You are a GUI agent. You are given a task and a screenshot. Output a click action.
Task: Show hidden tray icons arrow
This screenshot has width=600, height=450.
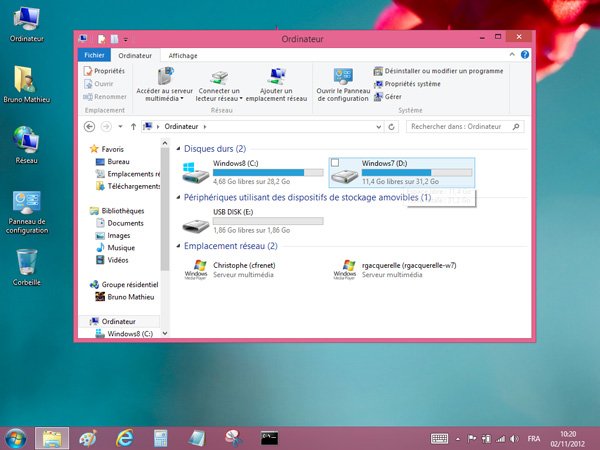pos(458,439)
